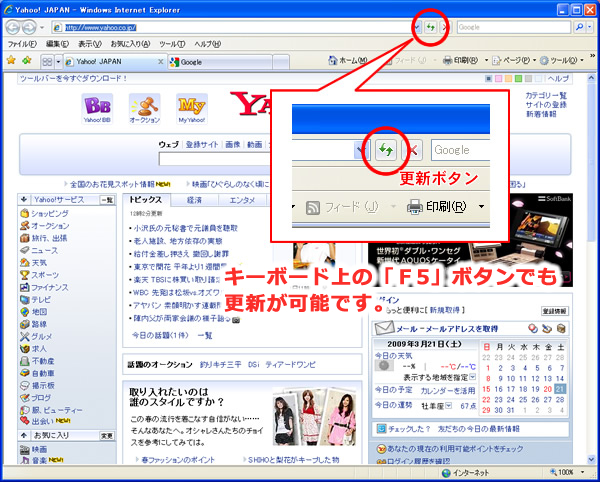This screenshot has width=600, height=482.
Task: Switch to the Google browser tab
Action: pos(220,62)
